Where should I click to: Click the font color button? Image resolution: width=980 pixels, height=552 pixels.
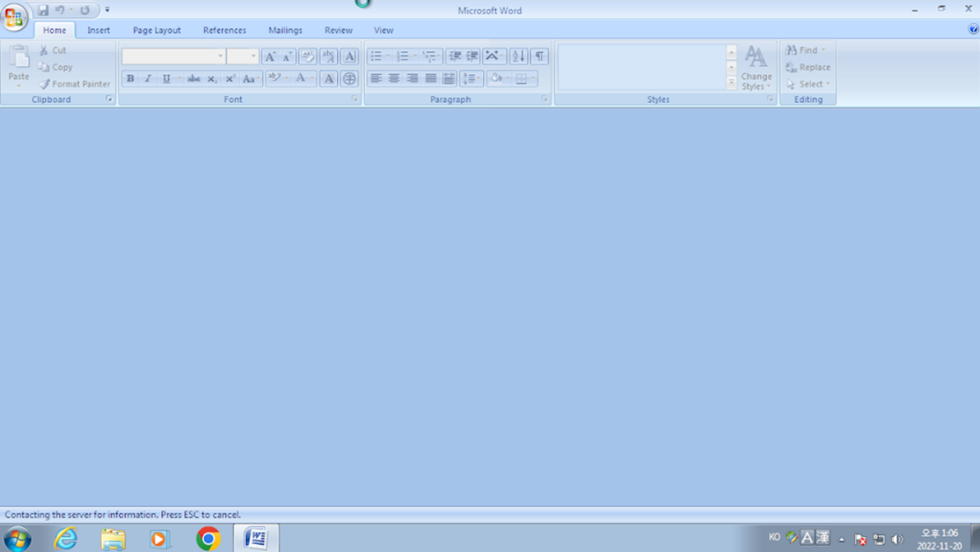click(300, 78)
